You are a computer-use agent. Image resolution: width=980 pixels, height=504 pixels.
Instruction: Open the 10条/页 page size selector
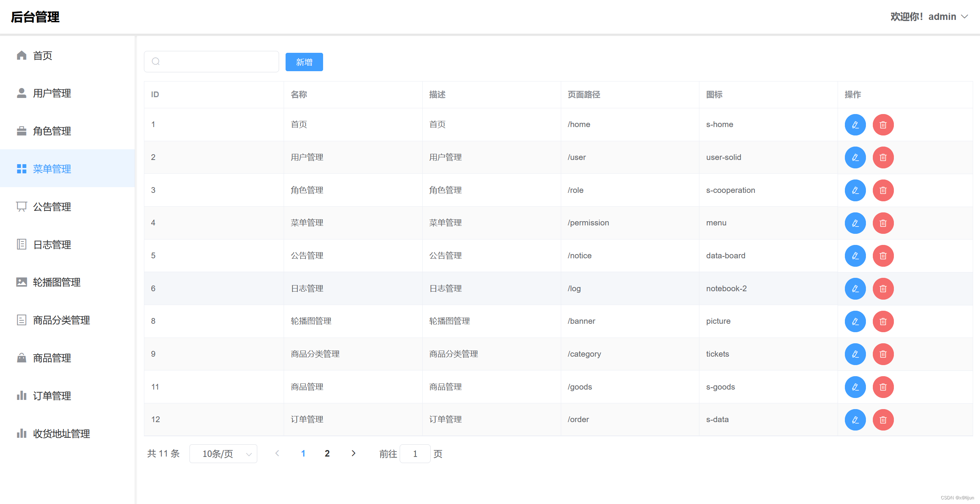click(223, 453)
